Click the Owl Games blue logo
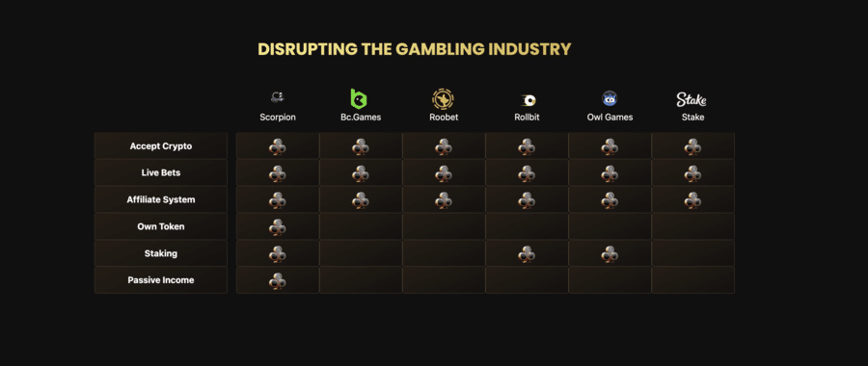This screenshot has height=366, width=868. [610, 98]
